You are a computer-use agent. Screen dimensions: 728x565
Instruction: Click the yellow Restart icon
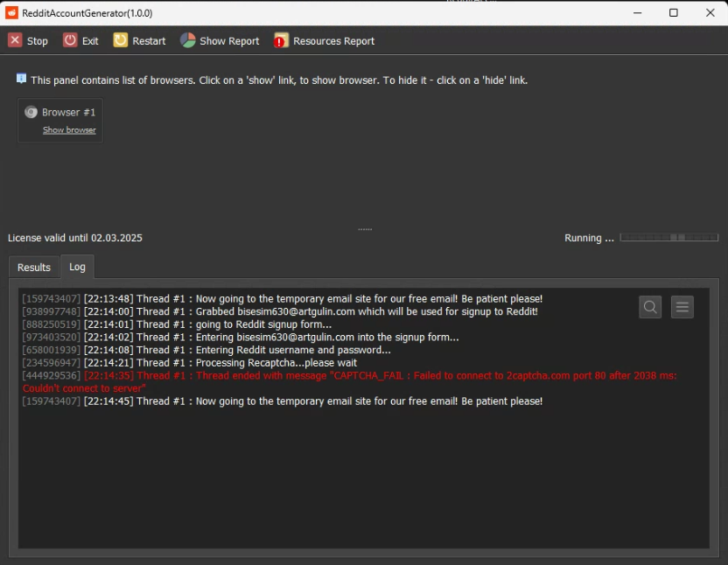121,40
